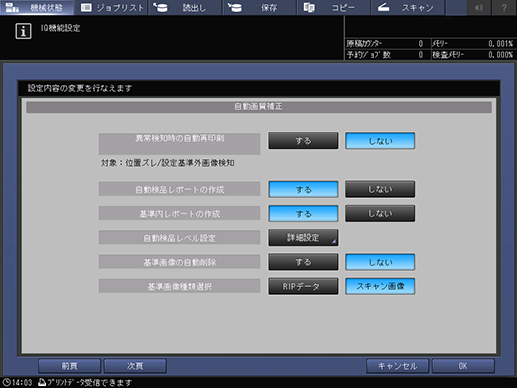Select RIPデータ as reference image type

(x=303, y=286)
